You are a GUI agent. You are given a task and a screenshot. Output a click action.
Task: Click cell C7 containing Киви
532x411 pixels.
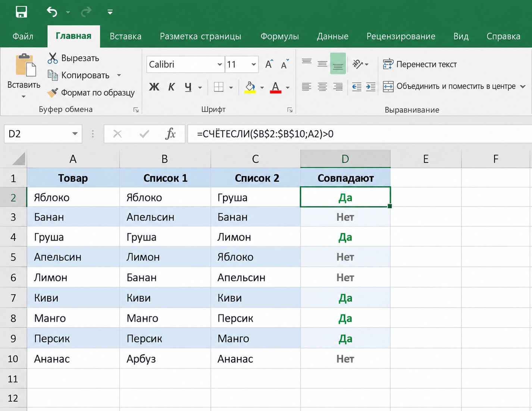click(x=256, y=298)
